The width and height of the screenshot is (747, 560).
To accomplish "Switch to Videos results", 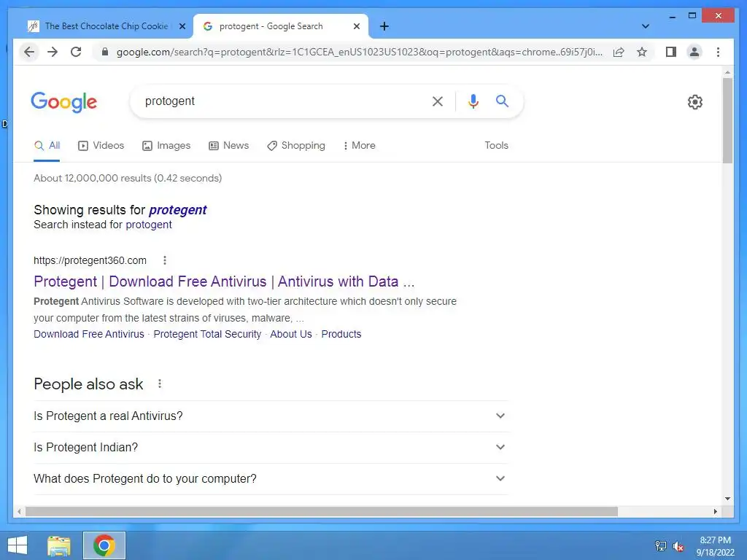I will (x=101, y=146).
